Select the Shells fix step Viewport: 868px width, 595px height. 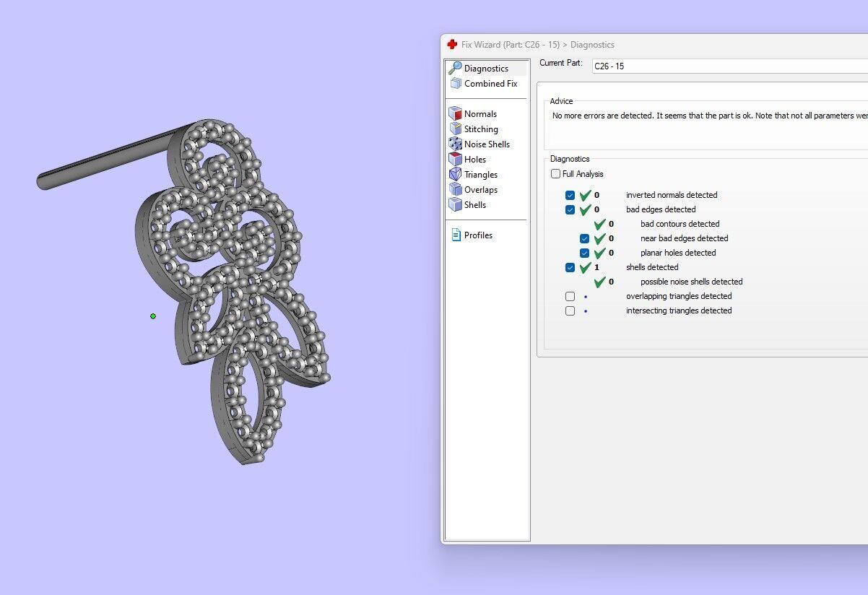(x=467, y=205)
